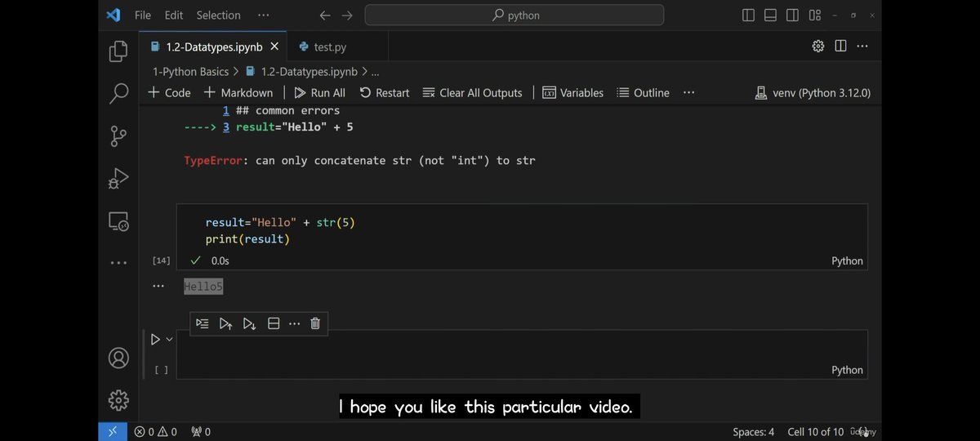Click the TypeError message text
The width and height of the screenshot is (980, 441).
[360, 161]
